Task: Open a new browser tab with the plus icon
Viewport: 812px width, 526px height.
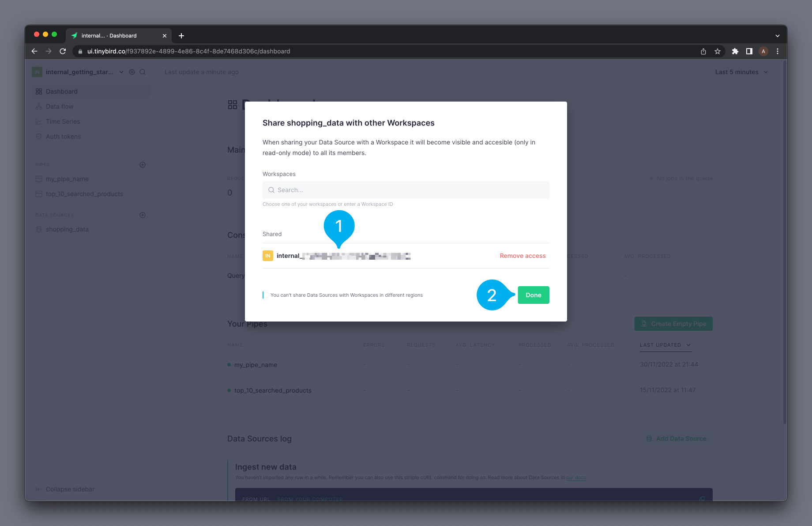Action: [x=181, y=36]
